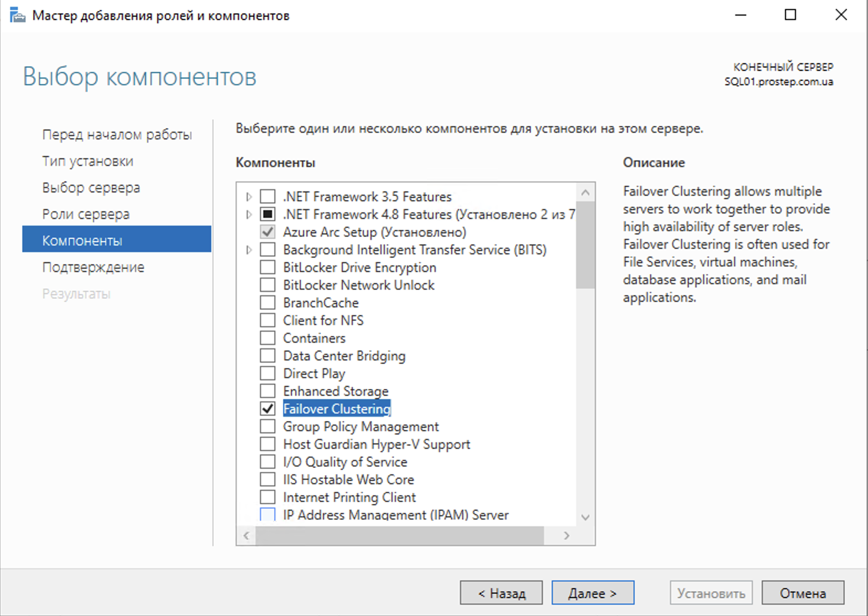
Task: Expand Background Intelligent Transfer Service (BITS) node
Action: pyautogui.click(x=249, y=250)
